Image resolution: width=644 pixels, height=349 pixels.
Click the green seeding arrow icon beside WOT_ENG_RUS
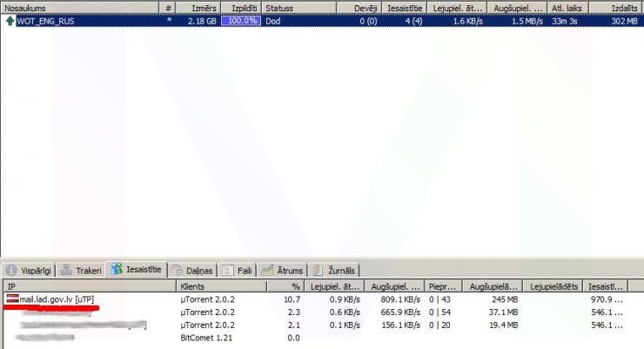click(x=10, y=20)
